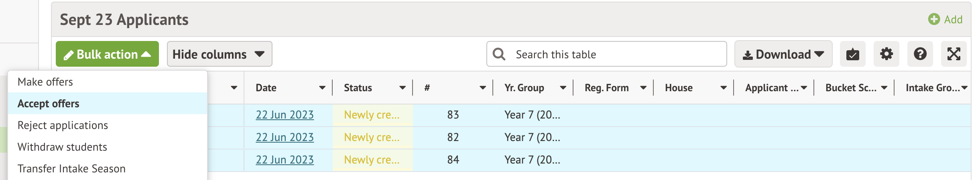The image size is (980, 180).
Task: Open the table settings gear icon
Action: (x=886, y=54)
